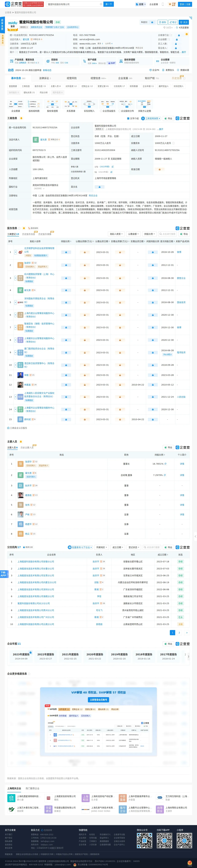Screen dimensions: 197x868
Task: Click the 股权穿透图 card icon
Action: [x=121, y=61]
